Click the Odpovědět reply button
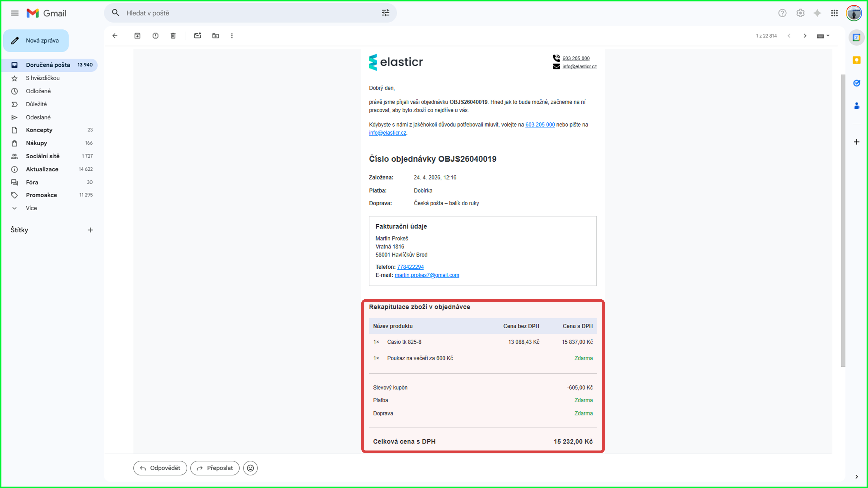 click(x=160, y=468)
